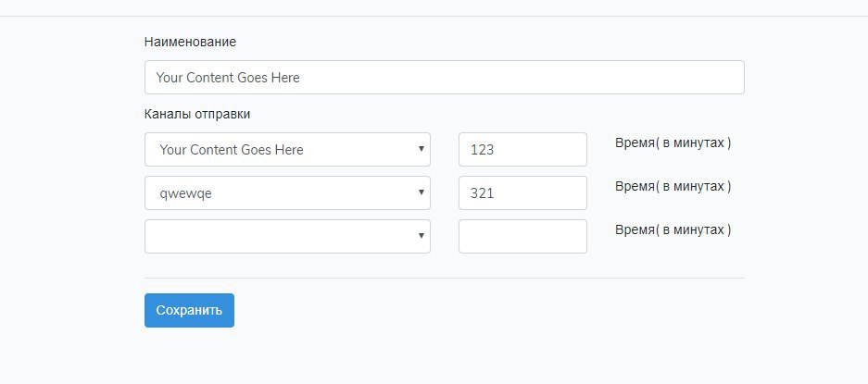The image size is (868, 384).
Task: Click 'Время( в минутах )' label beside 123
Action: (x=673, y=142)
